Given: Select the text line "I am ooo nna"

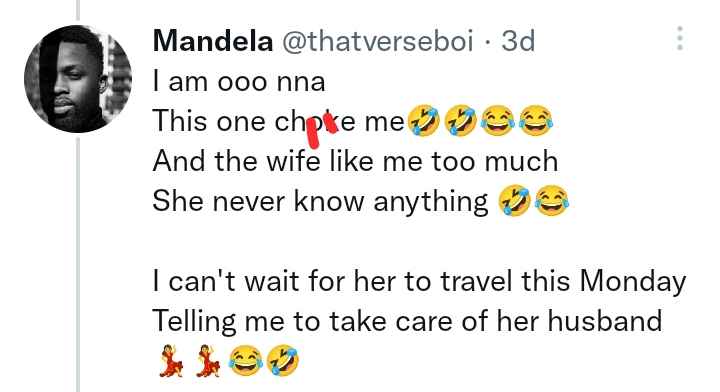Looking at the screenshot, I should 239,82.
